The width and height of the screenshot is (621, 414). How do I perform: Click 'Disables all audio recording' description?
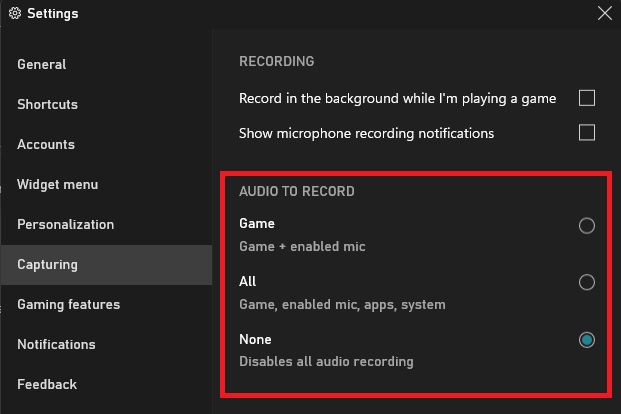(326, 362)
